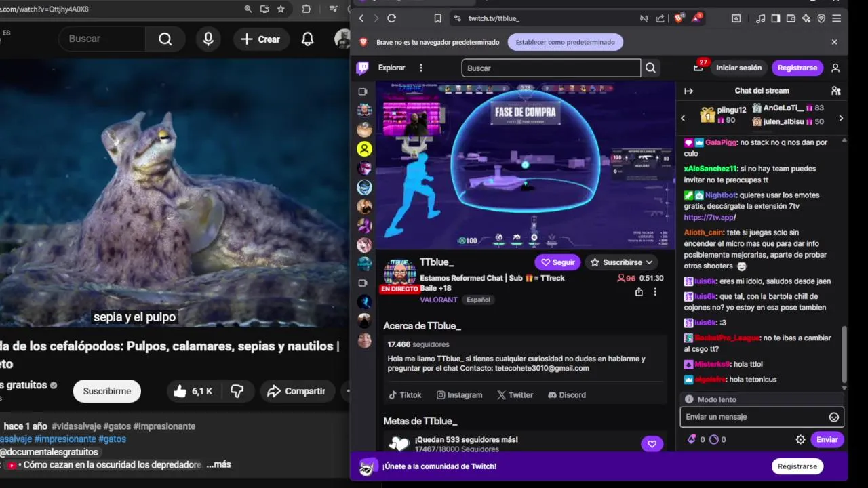
Task: Focus the YouTube Buscar search box
Action: coord(102,39)
